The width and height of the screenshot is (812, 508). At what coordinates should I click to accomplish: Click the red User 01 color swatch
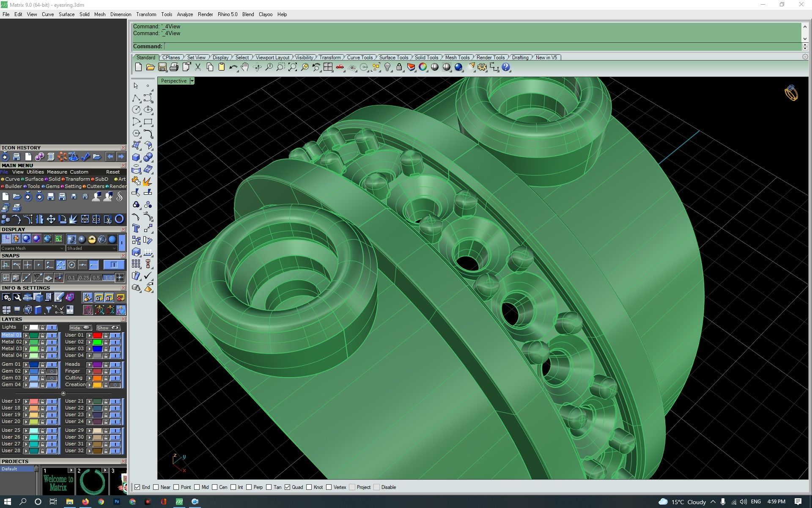(x=97, y=335)
